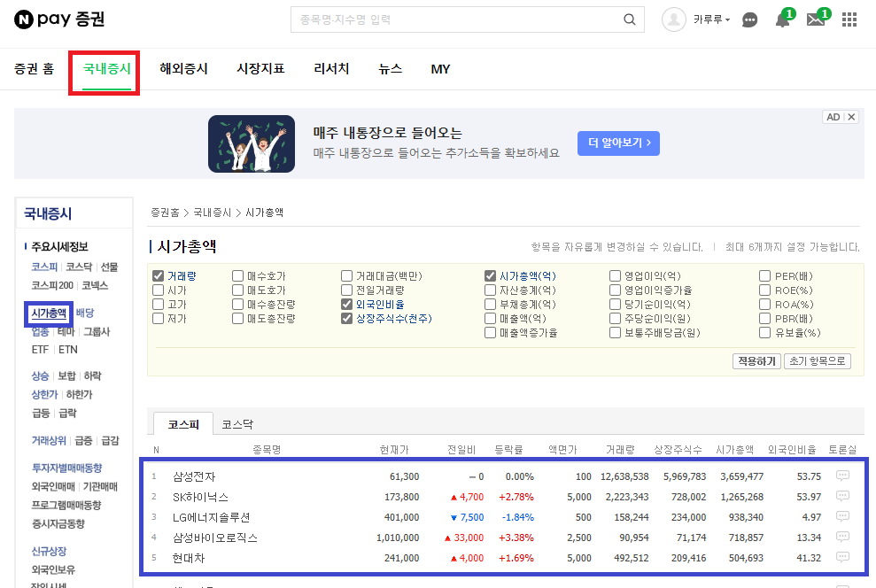Open the LG에너지솔루션 stock link
The height and width of the screenshot is (588, 876).
[x=211, y=517]
